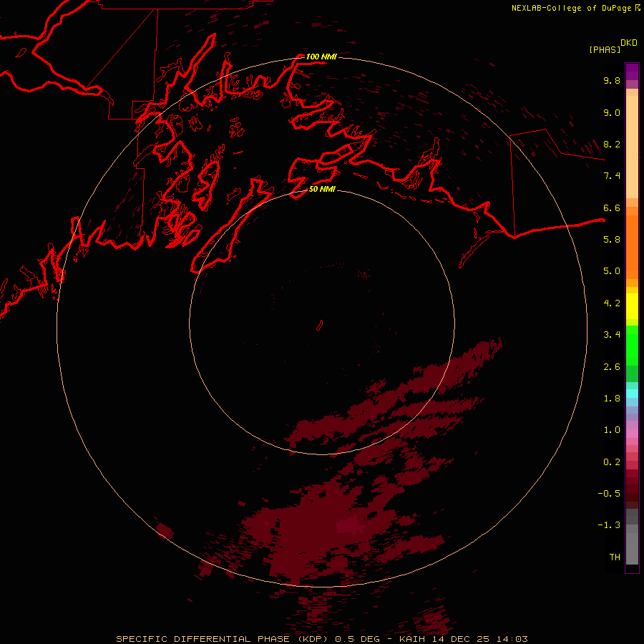Click the SPECIFIC DIFFERENTIAL PHASE (KDP) caption text
Viewport: 644px width, 644px height.
tap(222, 639)
